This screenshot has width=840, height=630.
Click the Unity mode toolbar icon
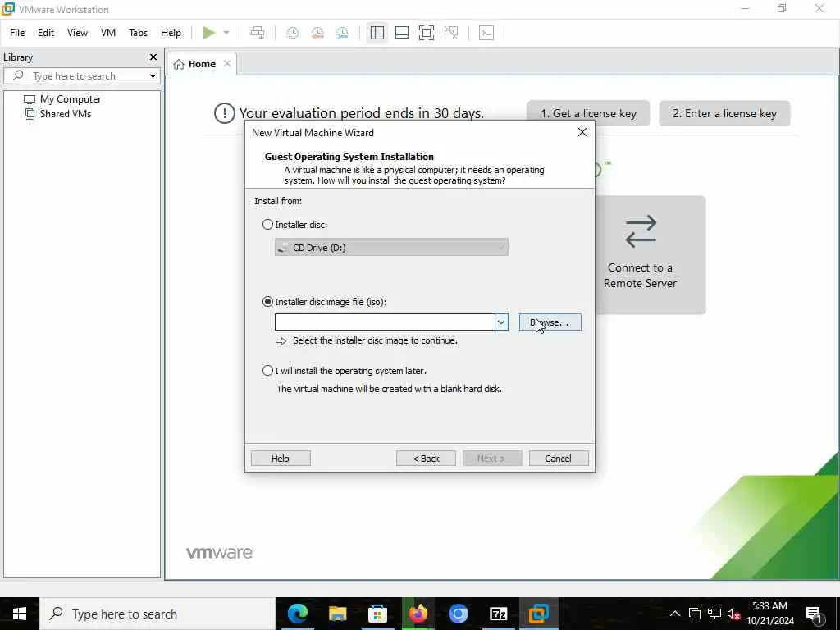coord(451,33)
